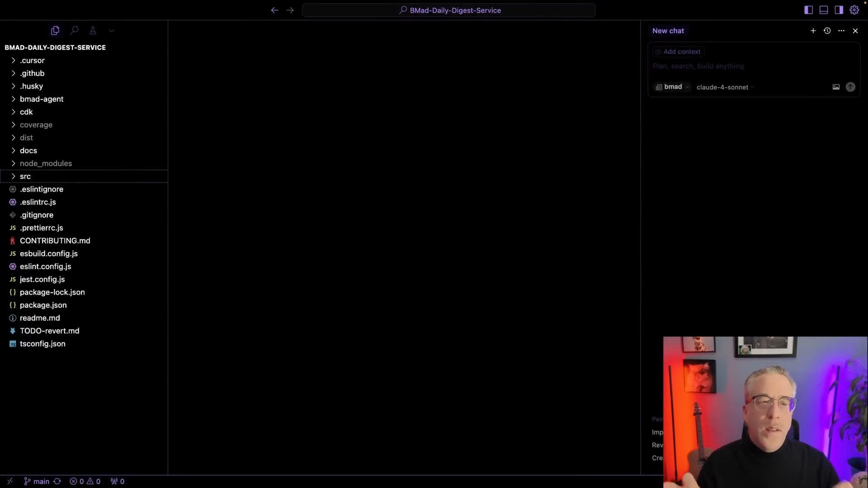
Task: Show more sidebar views chevron
Action: pyautogui.click(x=112, y=30)
